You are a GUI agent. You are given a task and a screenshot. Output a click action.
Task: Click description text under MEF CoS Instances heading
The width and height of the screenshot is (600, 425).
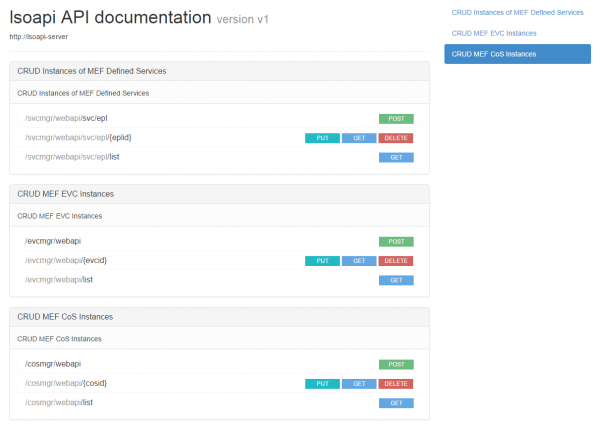[x=59, y=339]
